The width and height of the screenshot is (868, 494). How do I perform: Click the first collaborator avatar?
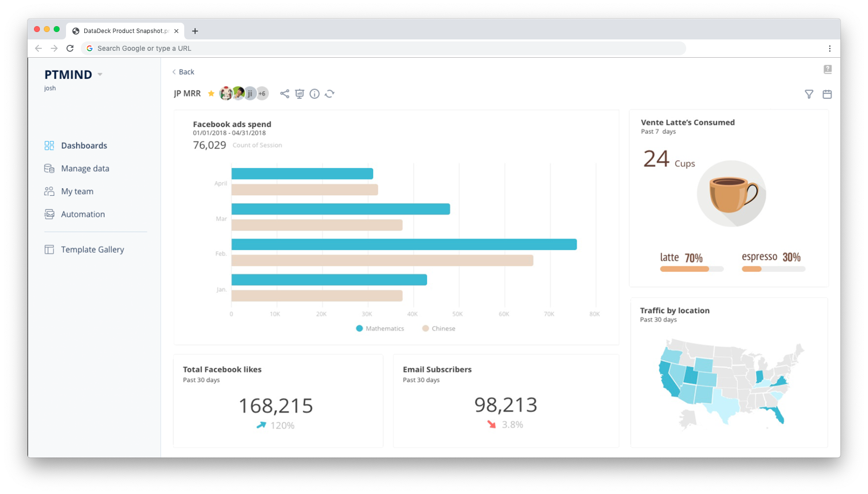click(x=226, y=93)
